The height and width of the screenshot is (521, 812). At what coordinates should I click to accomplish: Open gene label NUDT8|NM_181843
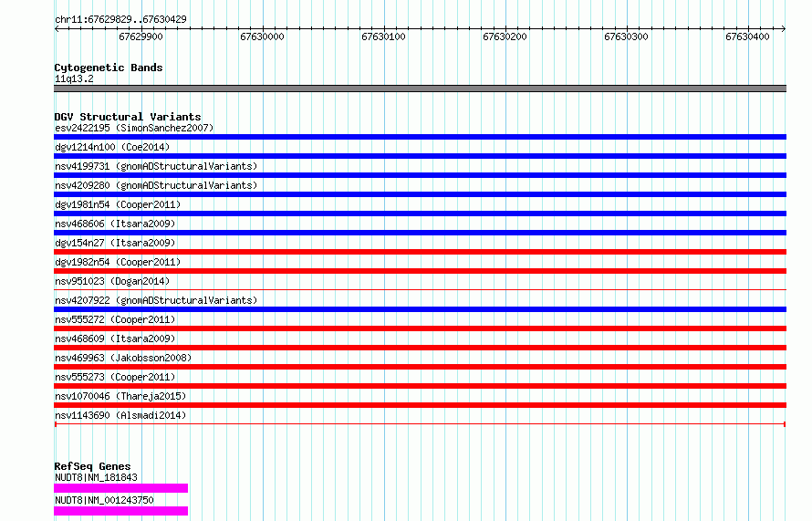coord(97,477)
